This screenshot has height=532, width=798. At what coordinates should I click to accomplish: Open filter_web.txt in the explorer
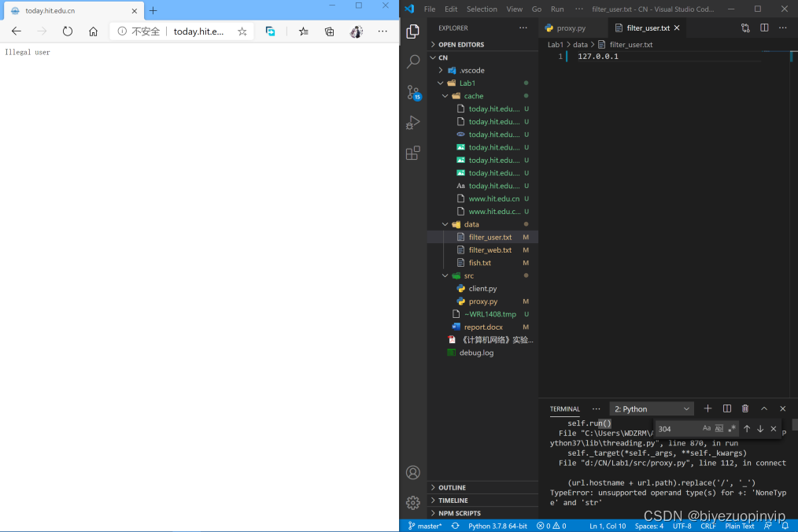(x=482, y=250)
